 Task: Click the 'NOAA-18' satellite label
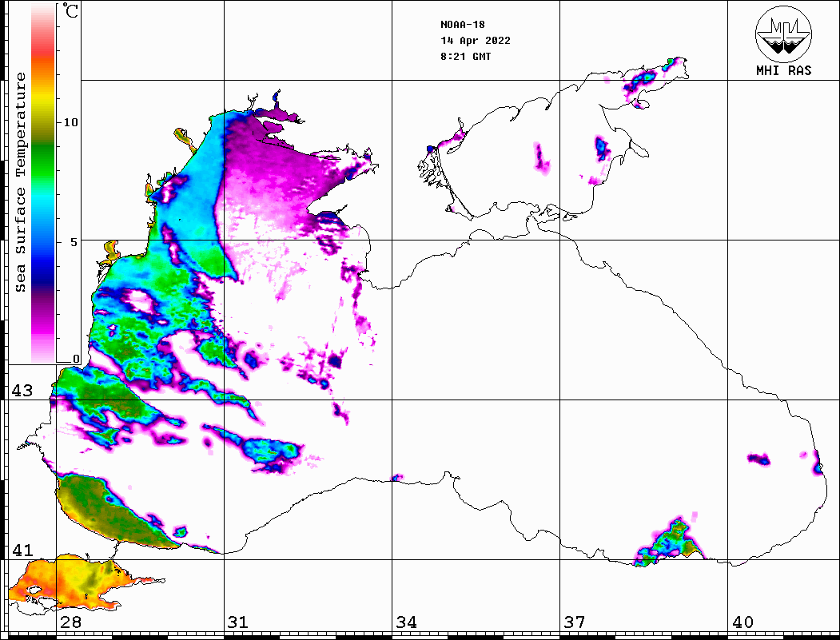[x=463, y=25]
